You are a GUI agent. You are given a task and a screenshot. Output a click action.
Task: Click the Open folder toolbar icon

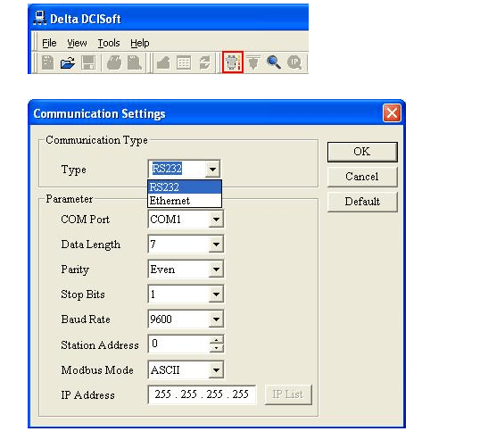(68, 62)
